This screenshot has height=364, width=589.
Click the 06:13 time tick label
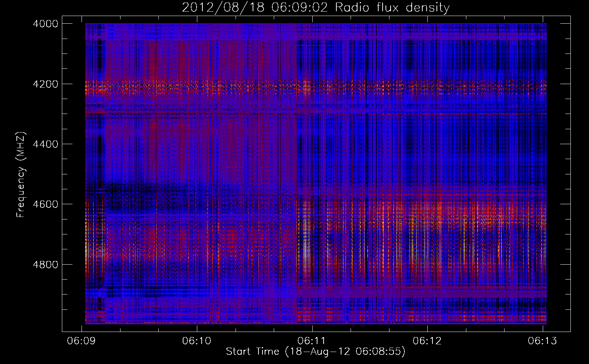point(543,341)
